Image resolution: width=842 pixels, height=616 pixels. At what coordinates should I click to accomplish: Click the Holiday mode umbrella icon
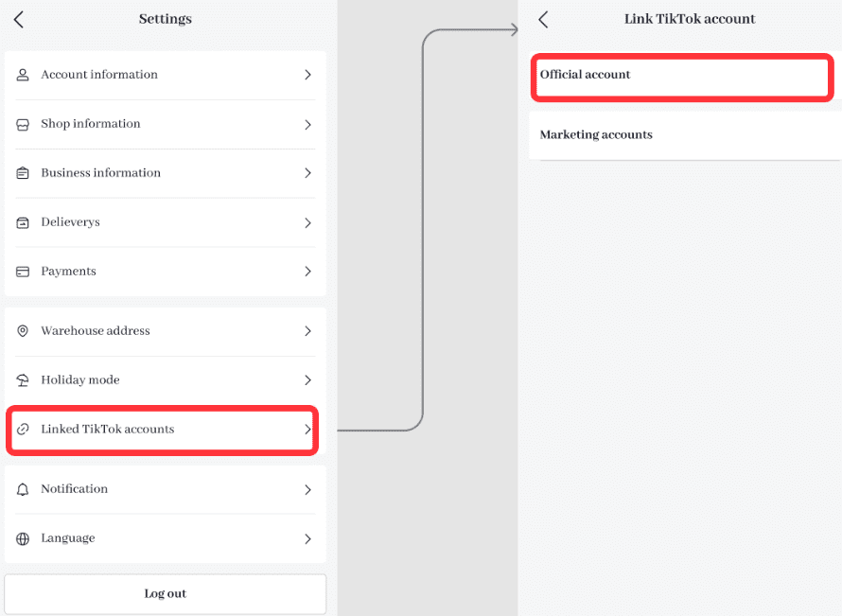point(23,380)
